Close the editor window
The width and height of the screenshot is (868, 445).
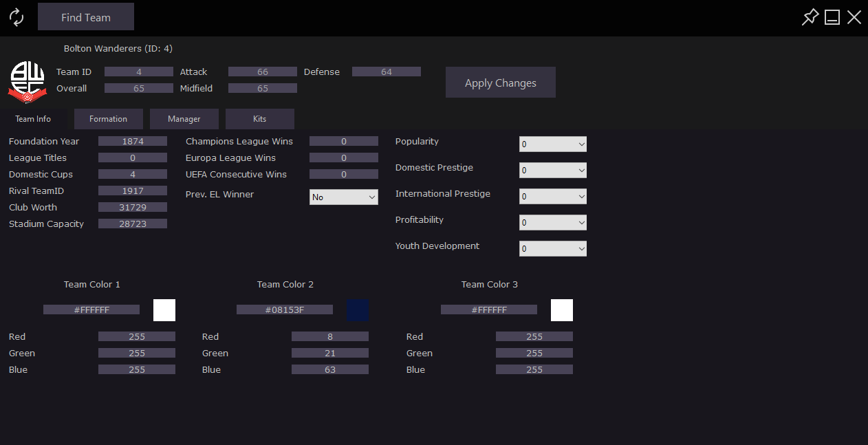[854, 17]
